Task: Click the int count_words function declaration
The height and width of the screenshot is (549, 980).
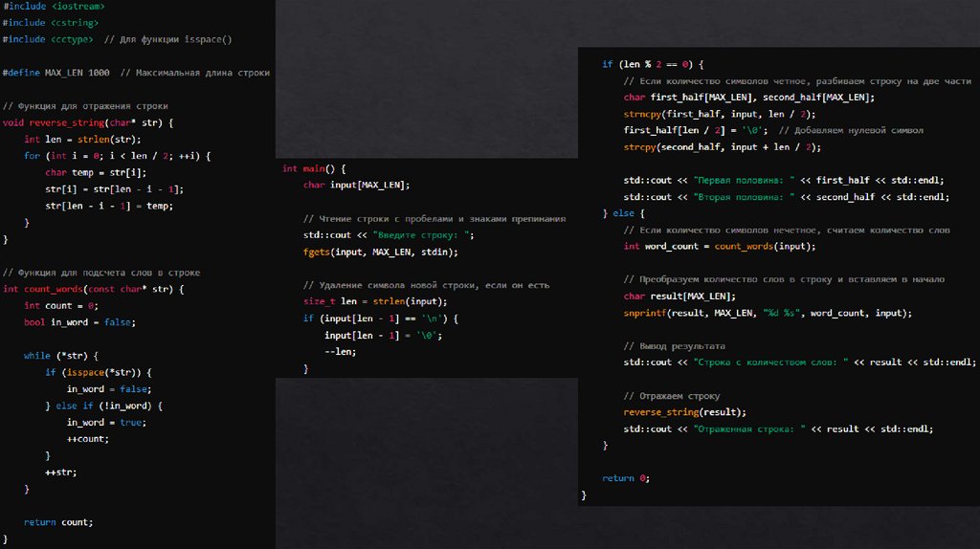Action: coord(93,289)
